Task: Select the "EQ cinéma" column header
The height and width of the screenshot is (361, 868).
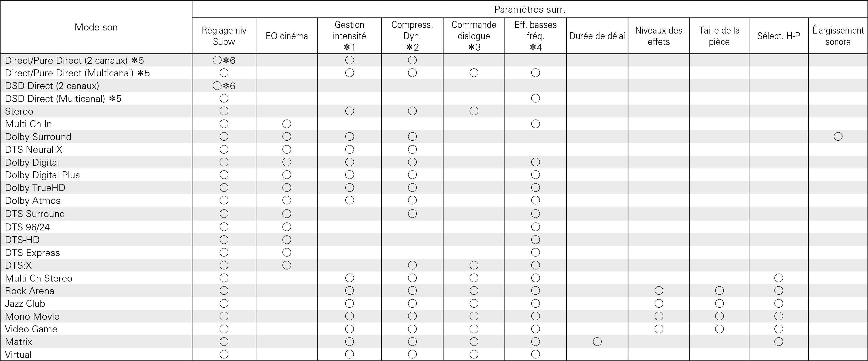Action: coord(287,36)
